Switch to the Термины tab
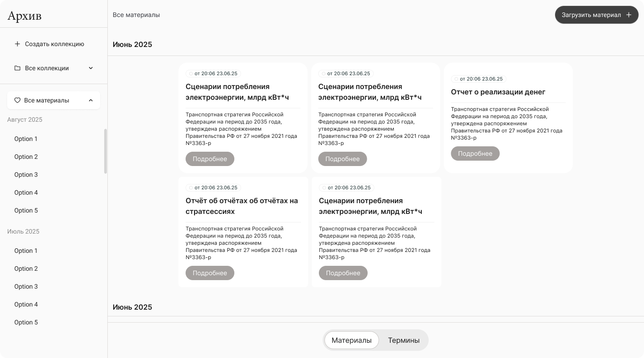The height and width of the screenshot is (358, 644). point(403,340)
